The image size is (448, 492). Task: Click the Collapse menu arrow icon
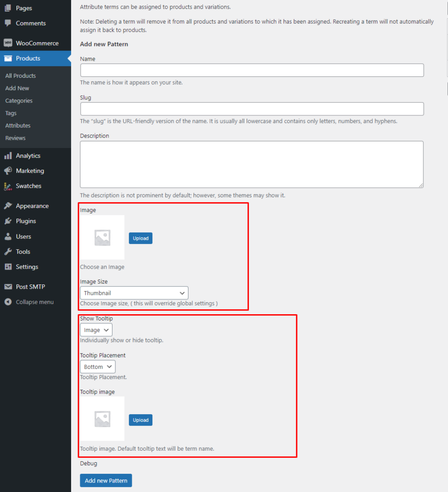[x=8, y=302]
